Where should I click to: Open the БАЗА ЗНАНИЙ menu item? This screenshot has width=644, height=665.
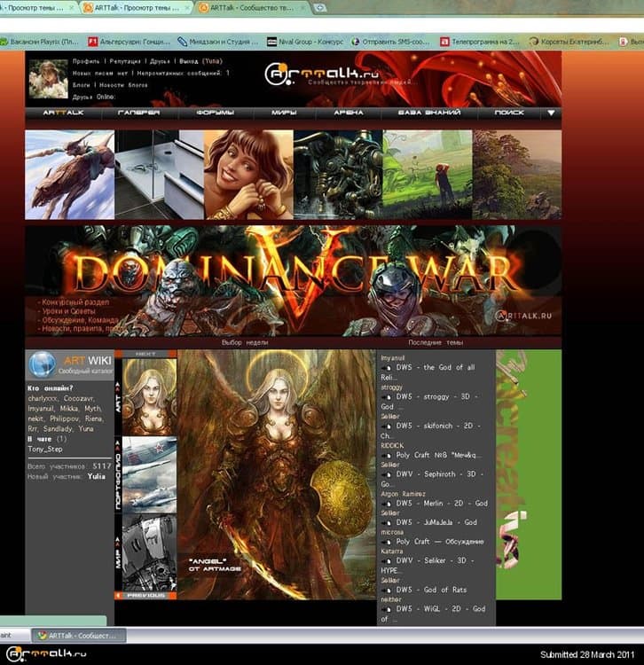pyautogui.click(x=429, y=113)
